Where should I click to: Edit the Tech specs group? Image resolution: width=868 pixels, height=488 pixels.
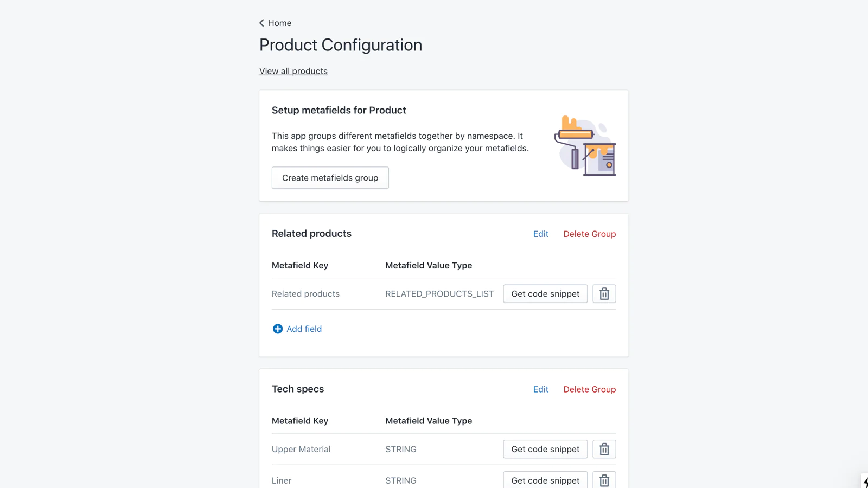[540, 389]
